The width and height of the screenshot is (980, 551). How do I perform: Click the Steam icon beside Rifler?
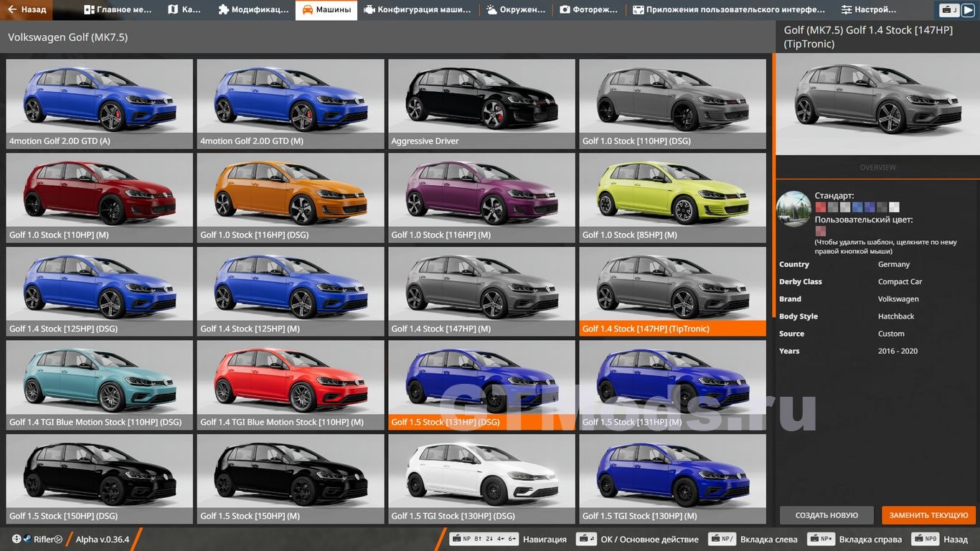tap(27, 540)
